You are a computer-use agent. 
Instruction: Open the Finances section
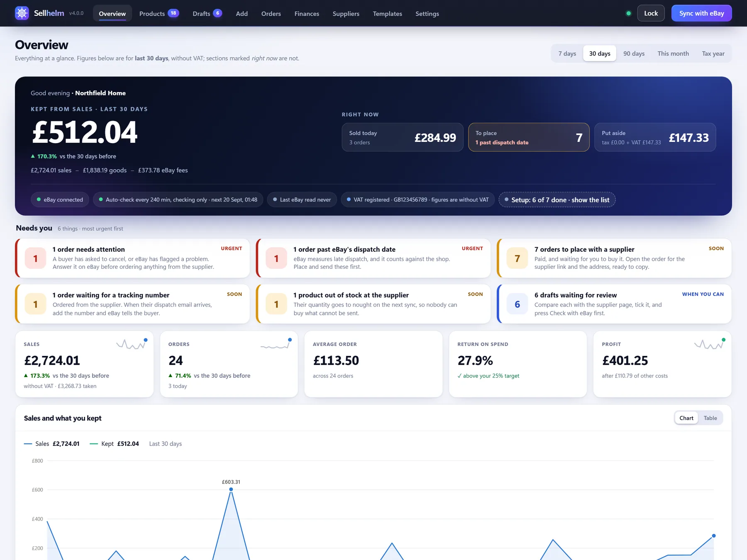(x=307, y=13)
